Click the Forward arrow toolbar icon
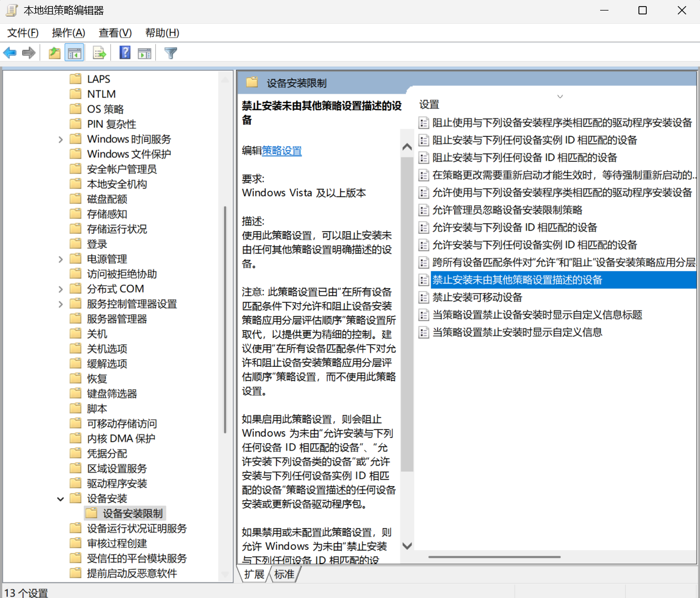The height and width of the screenshot is (598, 700). (29, 53)
